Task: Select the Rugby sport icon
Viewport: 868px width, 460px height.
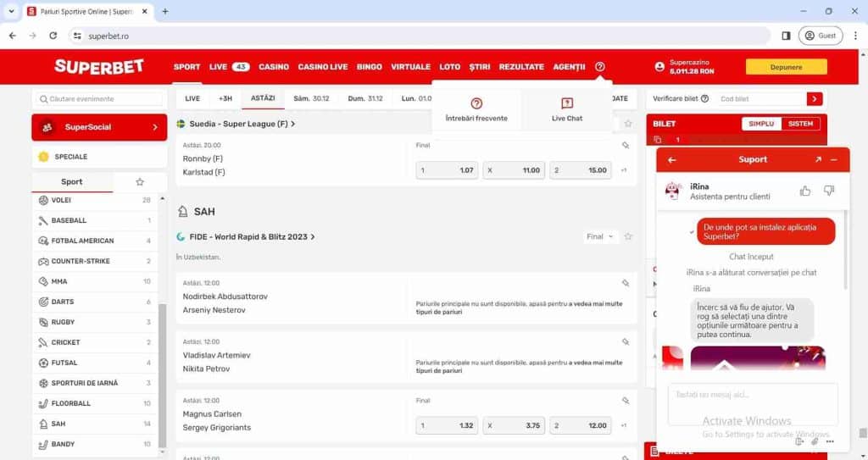Action: tap(43, 322)
